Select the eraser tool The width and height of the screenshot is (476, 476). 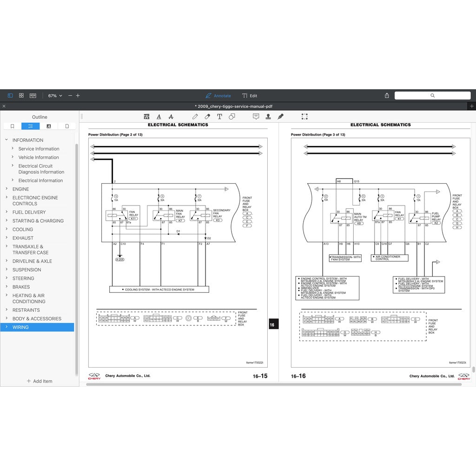click(x=207, y=117)
